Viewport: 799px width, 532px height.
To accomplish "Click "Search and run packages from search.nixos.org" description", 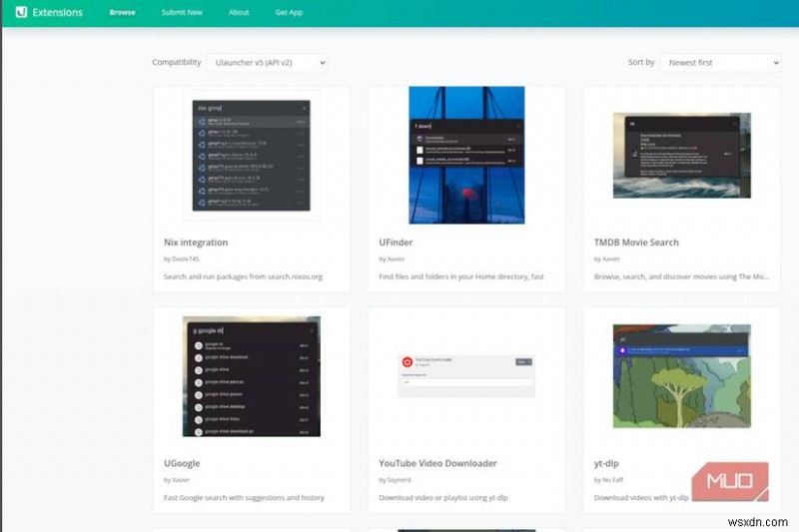I will pos(243,276).
